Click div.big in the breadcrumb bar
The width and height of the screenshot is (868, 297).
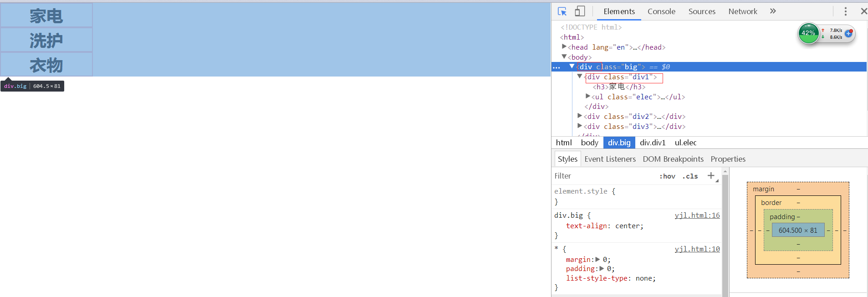(619, 143)
